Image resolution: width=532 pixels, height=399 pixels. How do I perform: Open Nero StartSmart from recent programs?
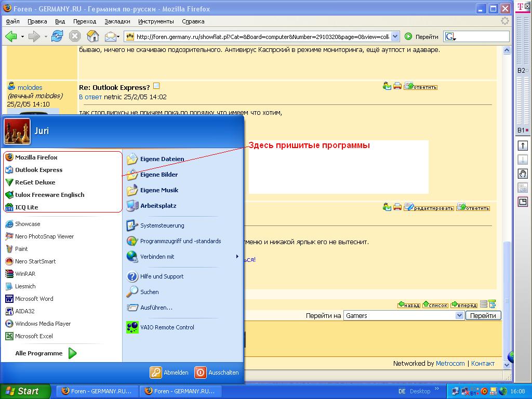[35, 261]
